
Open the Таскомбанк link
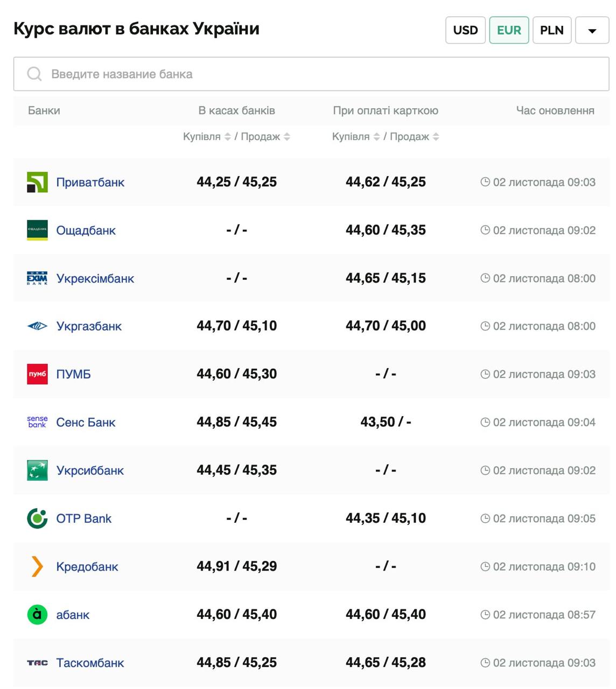(x=90, y=663)
